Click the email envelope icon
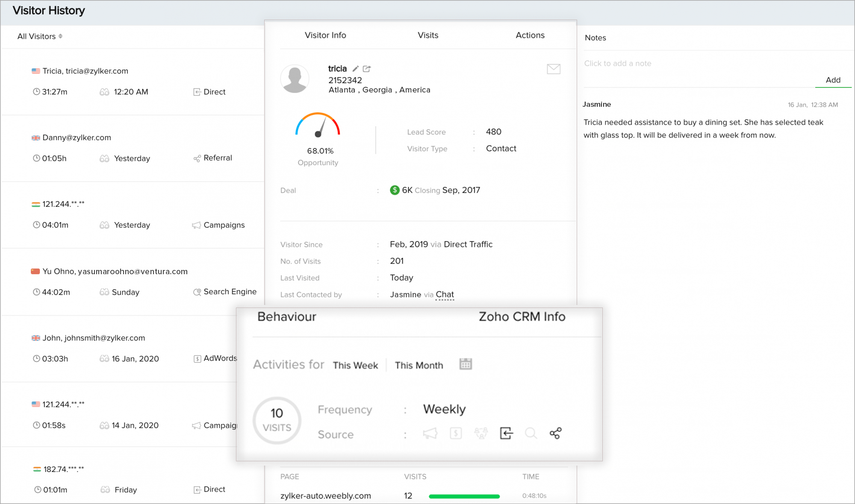This screenshot has height=504, width=855. 554,69
